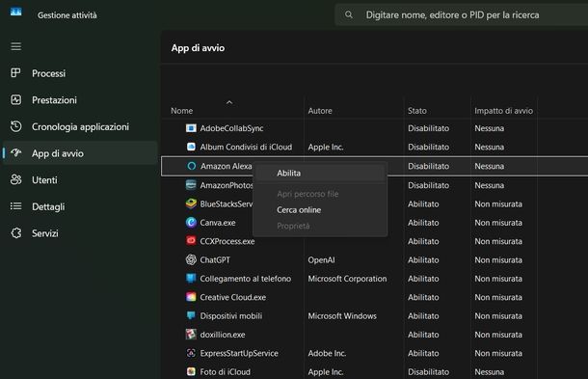Select the Dispositivi mobili row name
The height and width of the screenshot is (379, 588).
click(x=231, y=316)
